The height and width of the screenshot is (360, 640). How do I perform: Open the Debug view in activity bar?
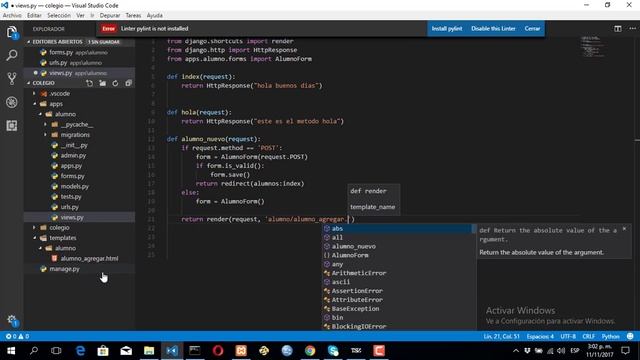point(12,102)
